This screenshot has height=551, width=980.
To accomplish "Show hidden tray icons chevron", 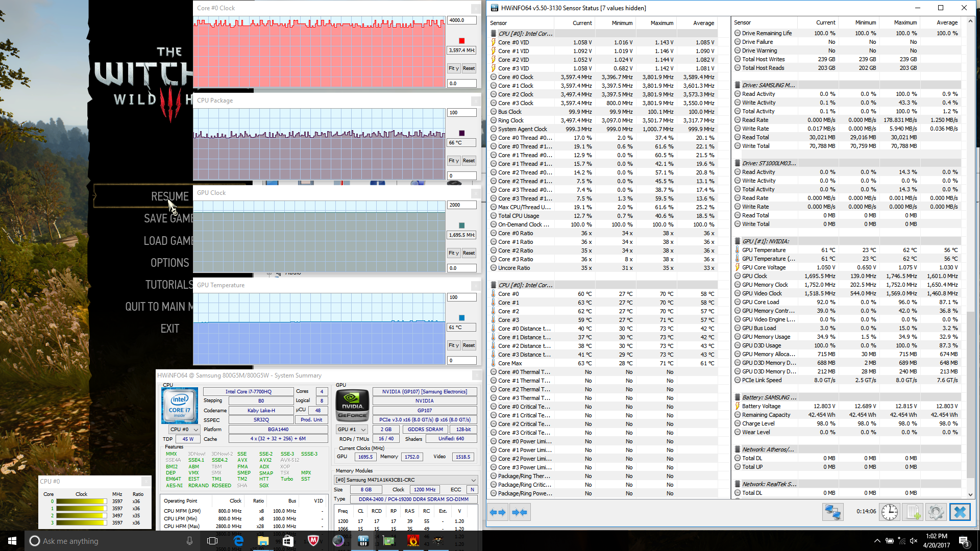I will coord(877,541).
